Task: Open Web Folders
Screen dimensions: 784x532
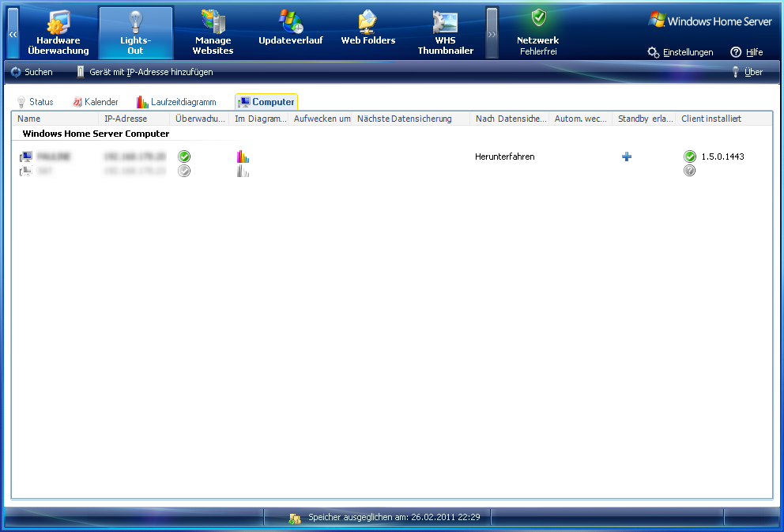Action: tap(367, 30)
